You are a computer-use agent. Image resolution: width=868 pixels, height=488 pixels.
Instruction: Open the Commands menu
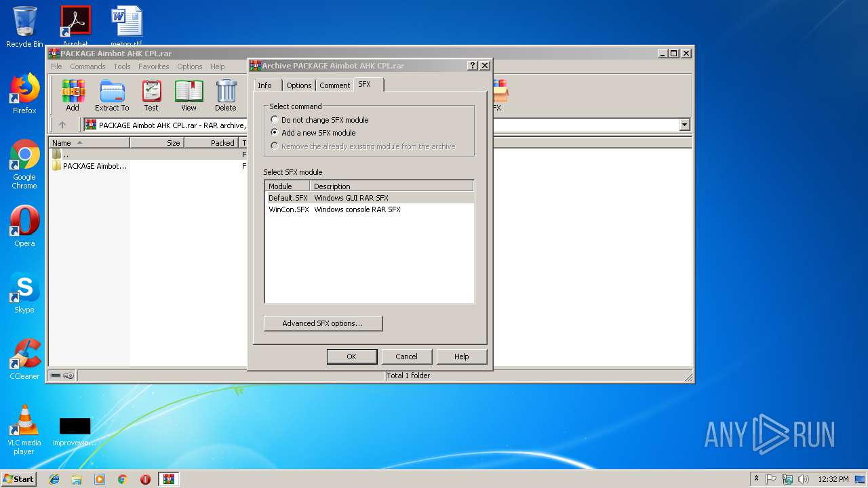click(87, 66)
